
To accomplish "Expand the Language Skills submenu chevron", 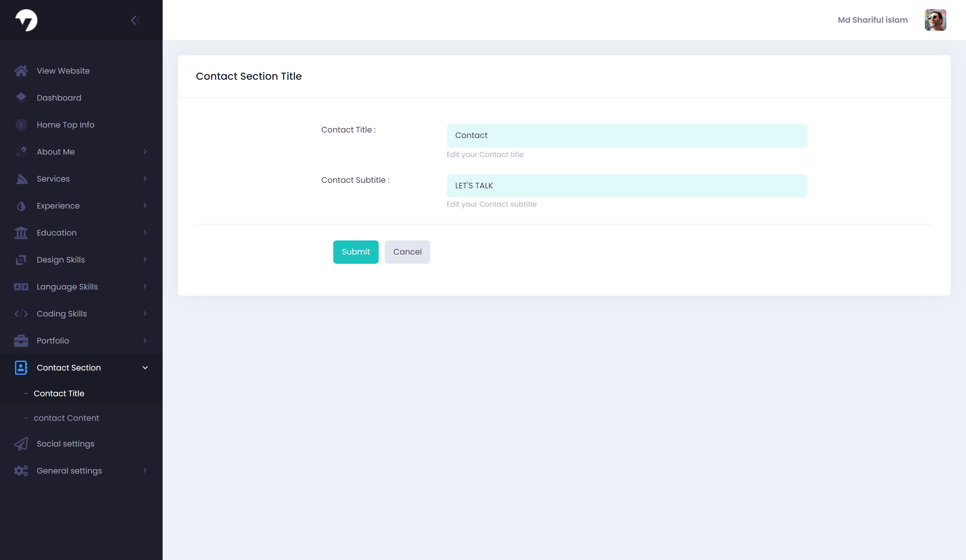I will pos(145,286).
